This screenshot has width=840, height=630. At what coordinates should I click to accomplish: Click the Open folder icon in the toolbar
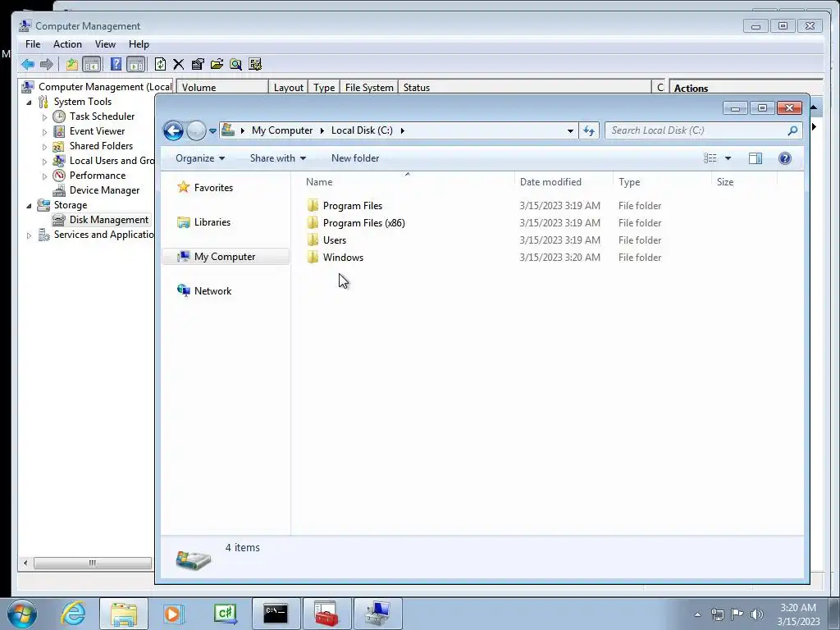pos(217,65)
